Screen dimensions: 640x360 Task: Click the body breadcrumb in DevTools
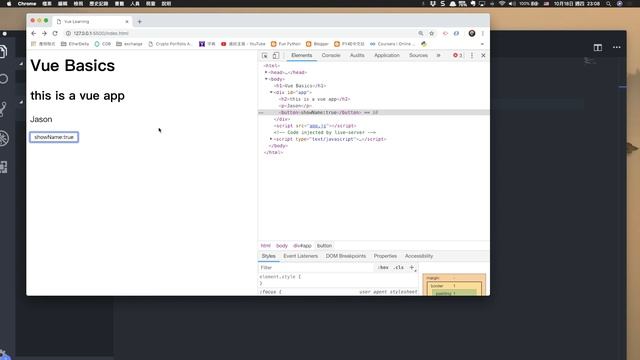click(282, 246)
